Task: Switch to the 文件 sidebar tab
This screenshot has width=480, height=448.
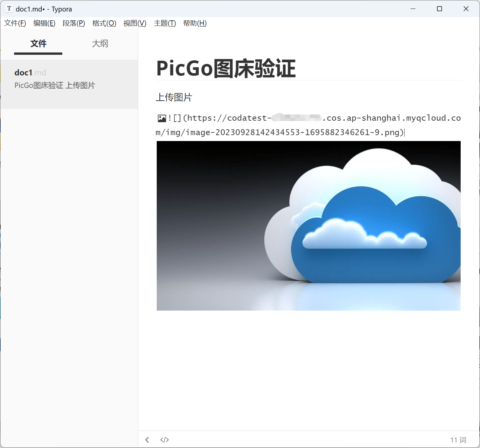Action: [x=38, y=44]
